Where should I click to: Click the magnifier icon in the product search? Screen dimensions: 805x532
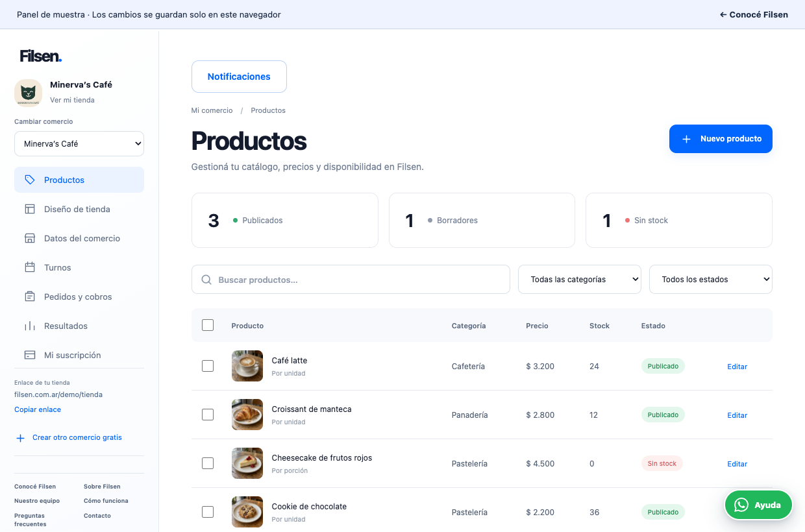coord(206,280)
